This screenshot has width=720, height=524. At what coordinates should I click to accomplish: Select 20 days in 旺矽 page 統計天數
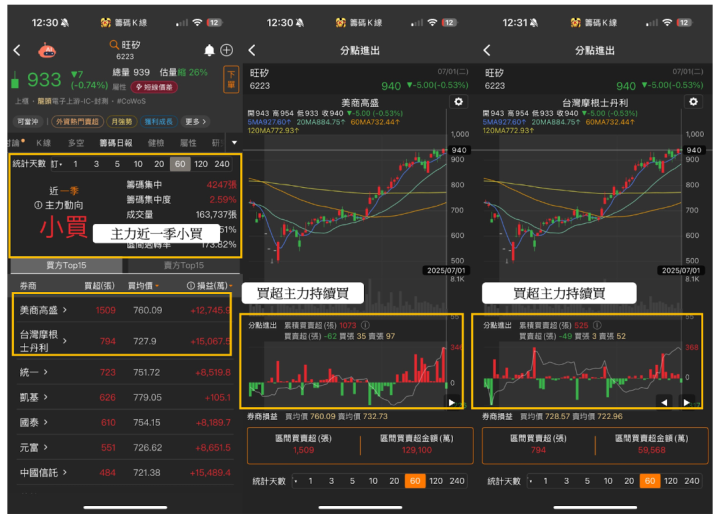point(159,164)
